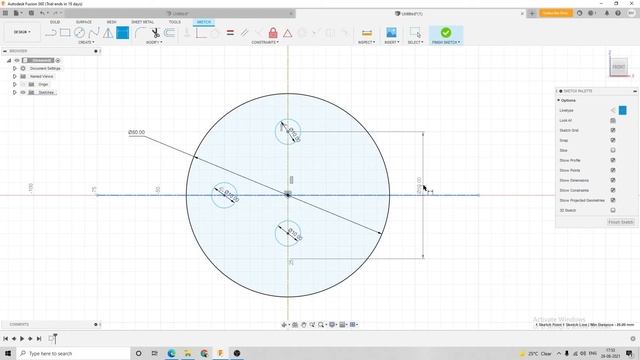
Task: Apply the Equal constraint icon
Action: (230, 33)
